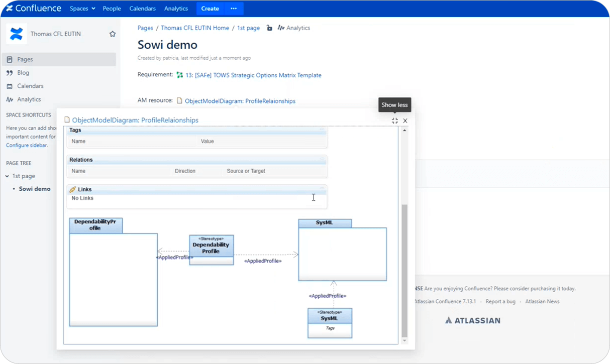Open Analytics from the space sidebar
The width and height of the screenshot is (610, 364).
pos(29,99)
